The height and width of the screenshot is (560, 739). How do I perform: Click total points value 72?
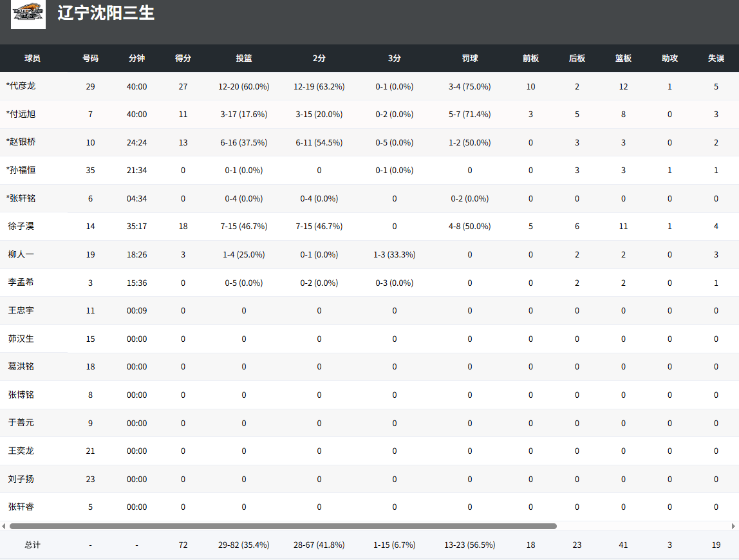click(183, 545)
